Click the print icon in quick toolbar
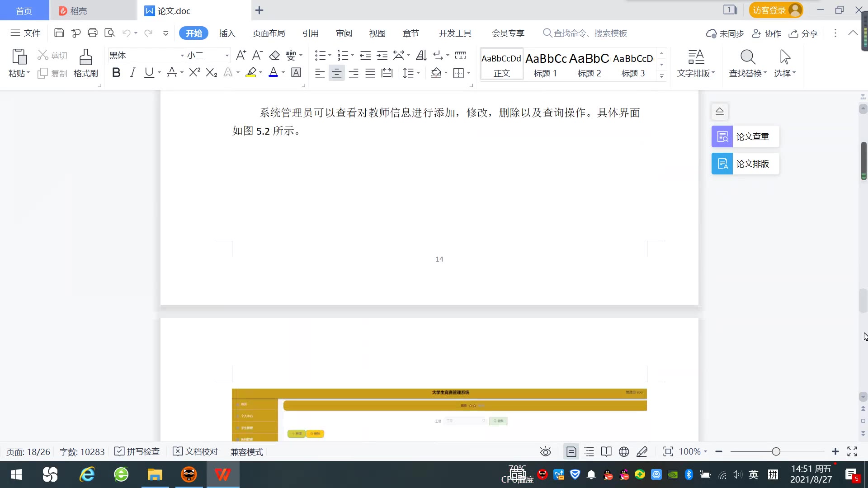 (x=93, y=33)
